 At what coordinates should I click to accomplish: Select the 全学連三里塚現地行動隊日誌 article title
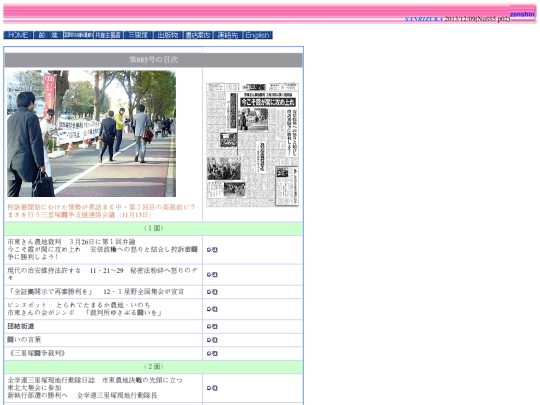click(x=95, y=388)
